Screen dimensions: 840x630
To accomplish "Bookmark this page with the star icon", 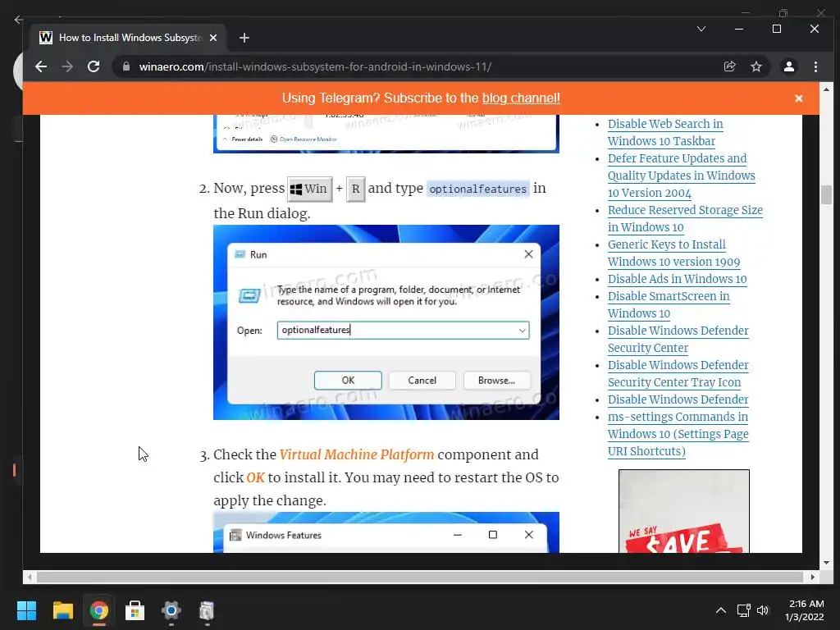I will click(756, 66).
